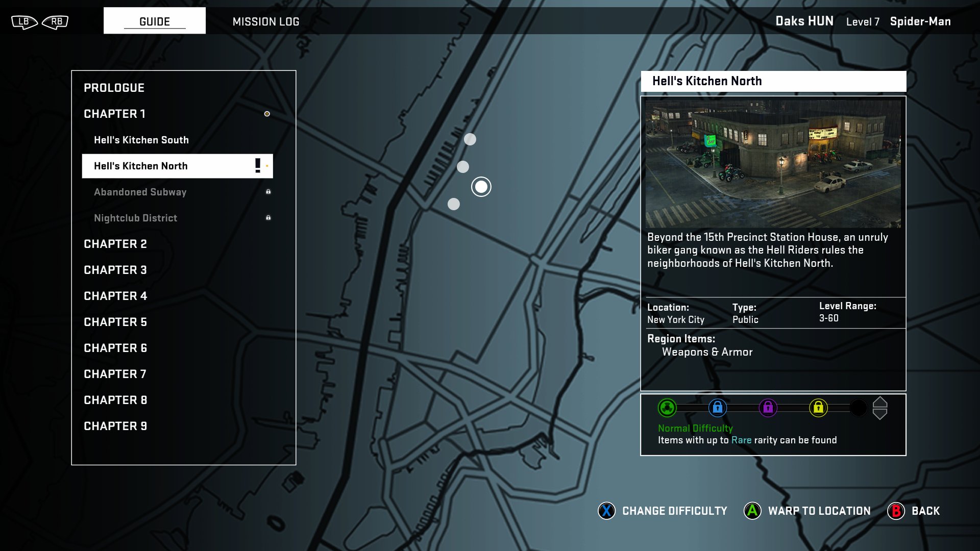This screenshot has height=551, width=980.
Task: Click the southernmost gray map marker
Action: (x=454, y=204)
